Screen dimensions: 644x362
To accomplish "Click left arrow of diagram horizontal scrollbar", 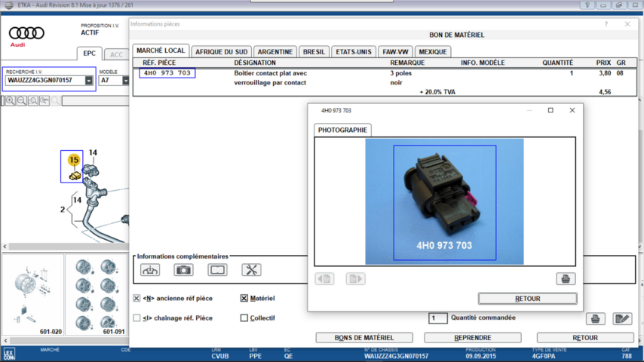I will (5, 247).
